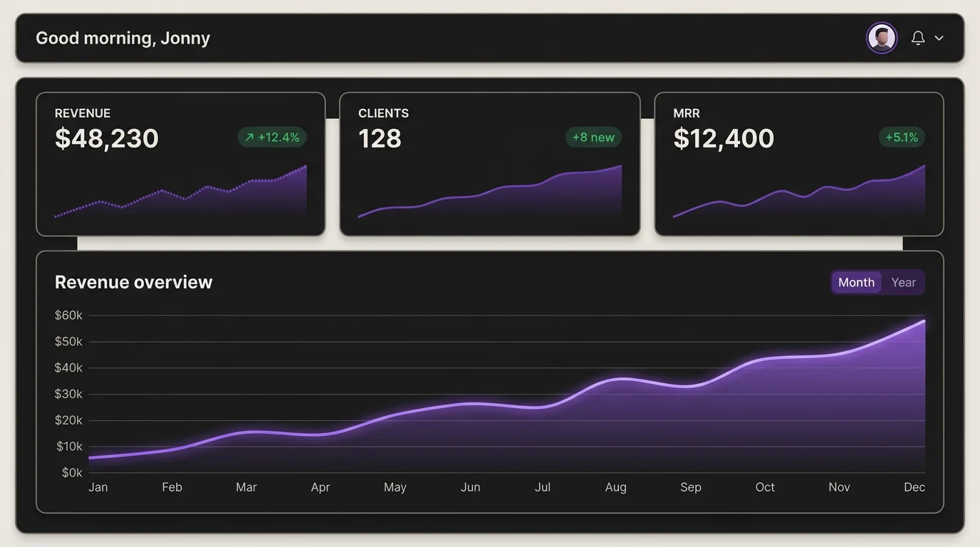
Task: Click the +5.1% MRR badge
Action: (x=902, y=137)
